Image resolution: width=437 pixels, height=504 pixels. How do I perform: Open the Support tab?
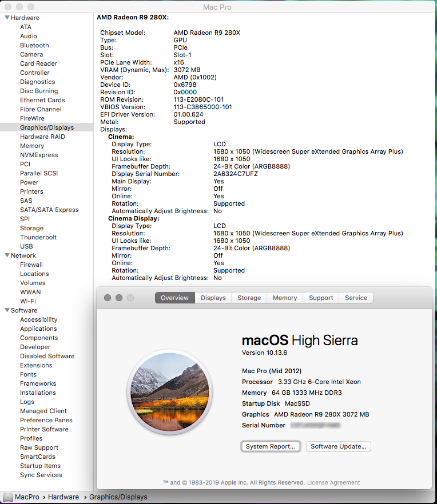321,298
